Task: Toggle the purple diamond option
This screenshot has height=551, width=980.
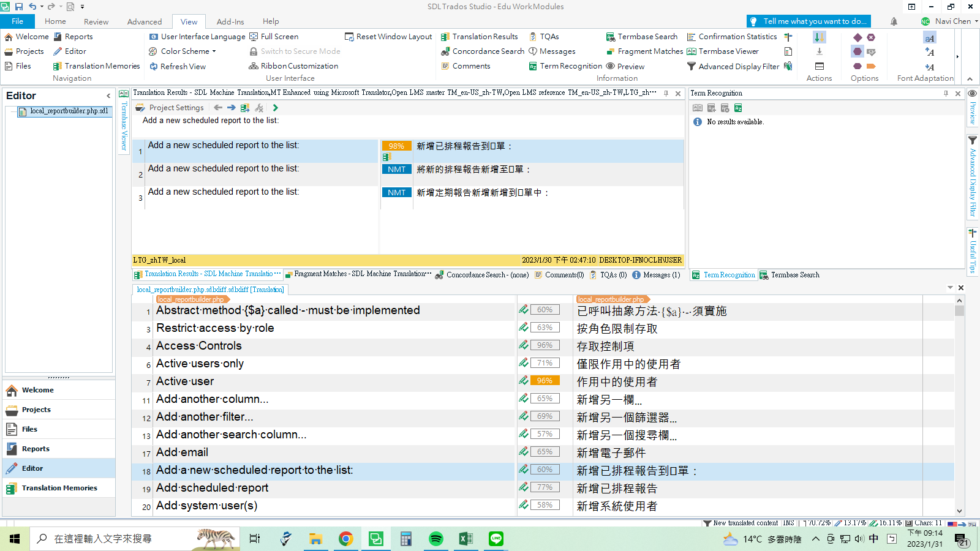Action: [858, 37]
